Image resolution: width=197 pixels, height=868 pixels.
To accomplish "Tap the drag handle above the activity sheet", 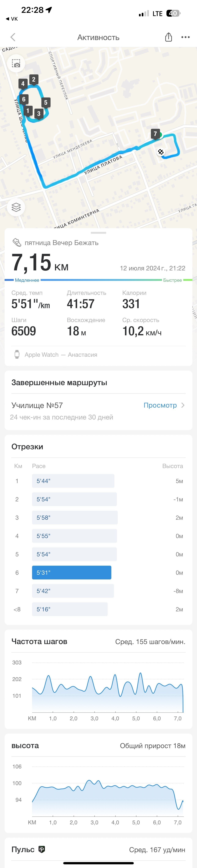I will [x=98, y=233].
